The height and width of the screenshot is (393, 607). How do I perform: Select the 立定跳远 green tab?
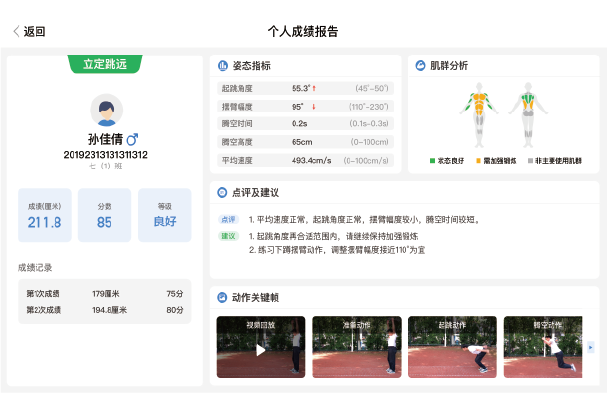click(x=105, y=64)
